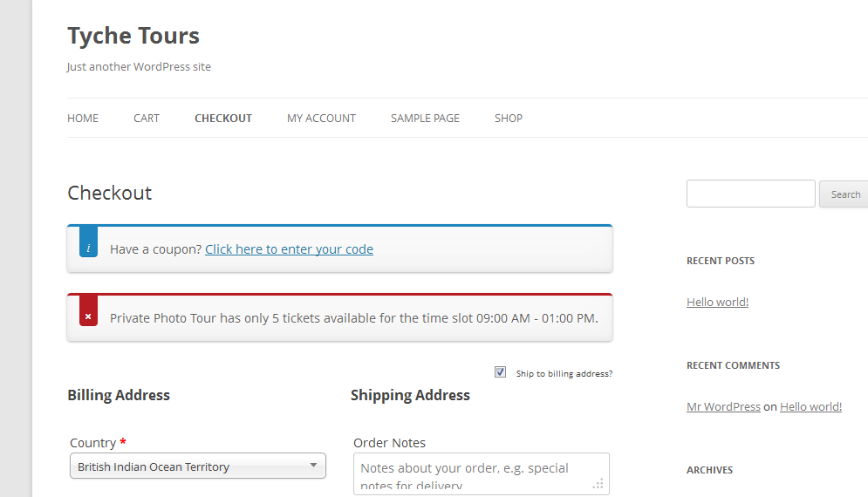Open the Hello world! recent post
This screenshot has width=868, height=497.
tap(717, 303)
